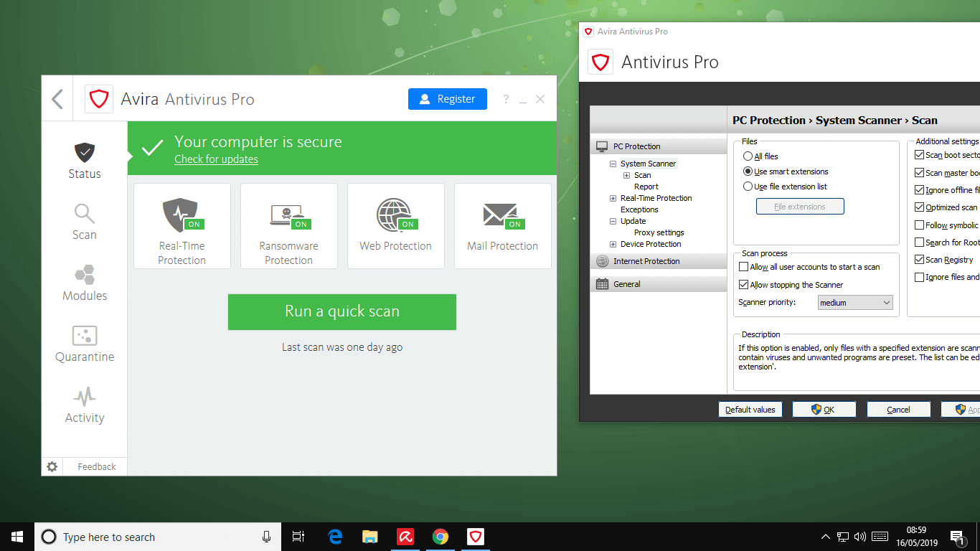Viewport: 980px width, 551px height.
Task: Check Scan master boot sectors
Action: tap(920, 173)
